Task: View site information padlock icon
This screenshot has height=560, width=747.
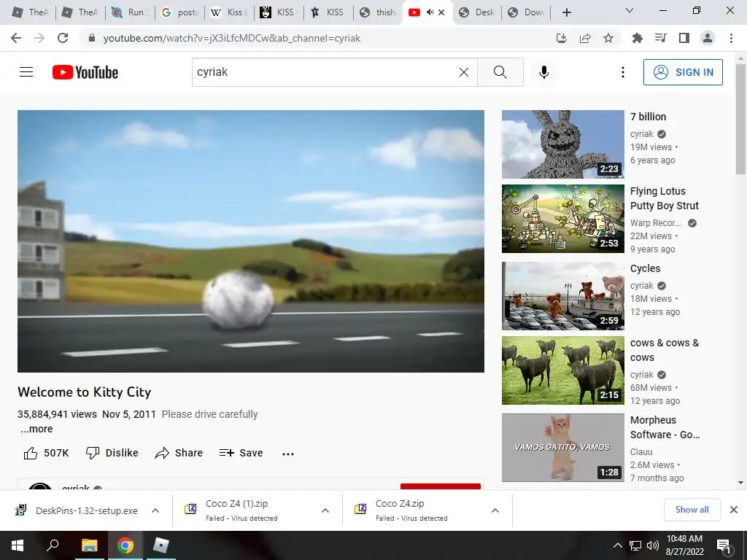Action: click(x=92, y=38)
